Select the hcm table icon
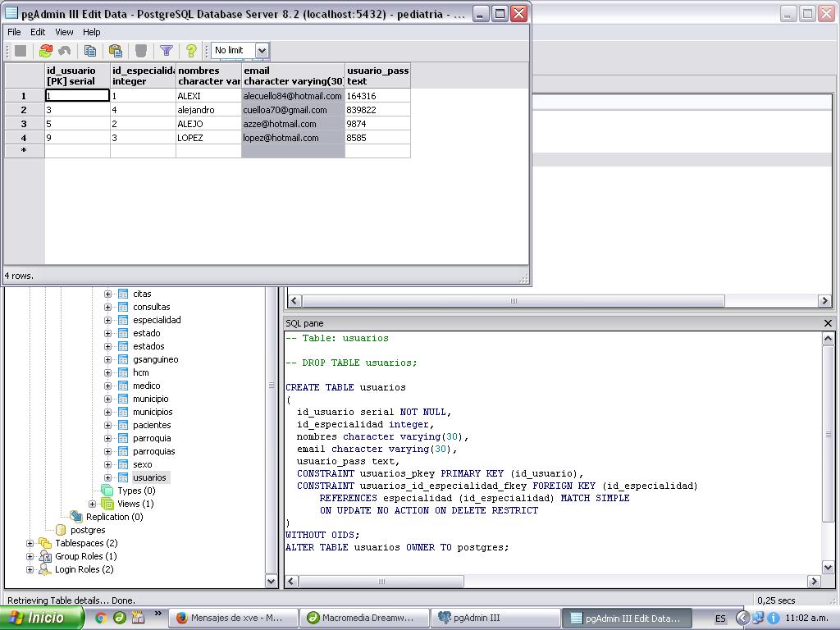 click(x=123, y=373)
